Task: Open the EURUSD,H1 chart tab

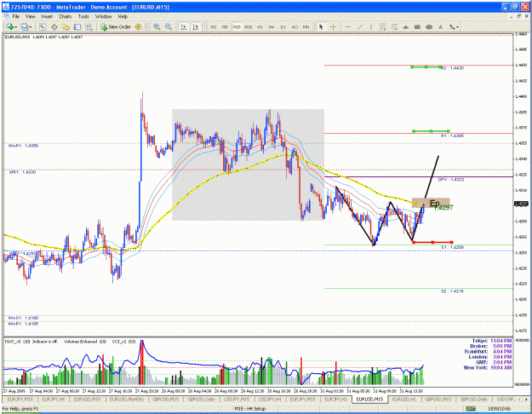Action: (404, 399)
